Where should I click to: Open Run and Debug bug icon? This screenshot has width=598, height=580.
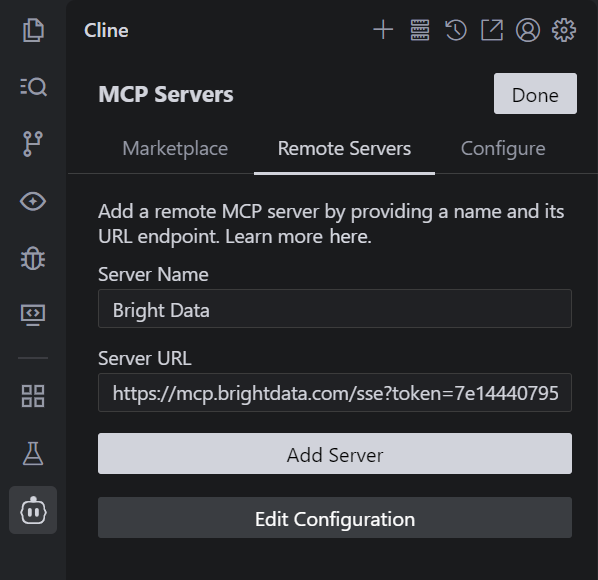(33, 258)
